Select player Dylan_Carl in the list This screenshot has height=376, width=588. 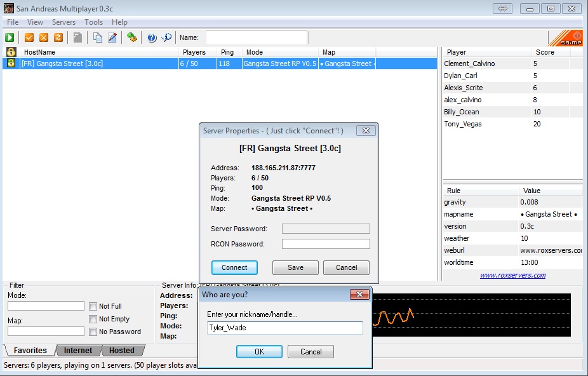click(512, 76)
